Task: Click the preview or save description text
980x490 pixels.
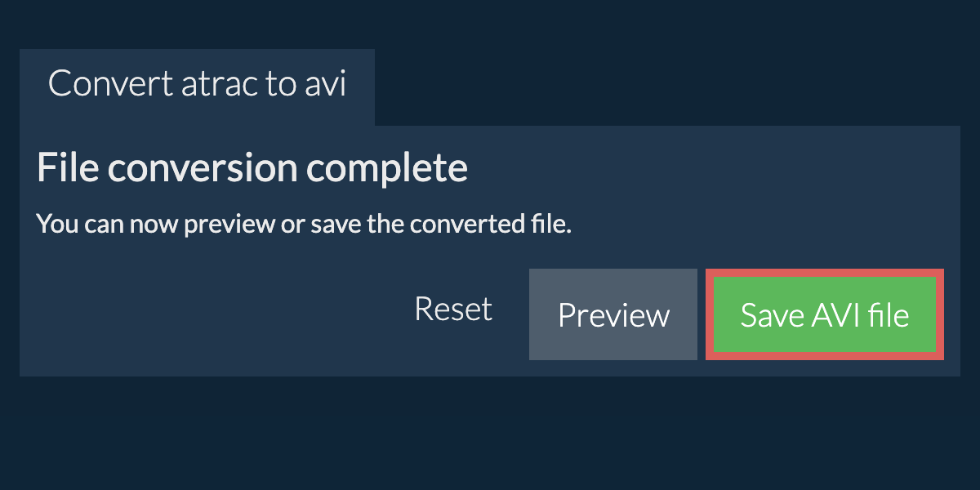Action: 304,224
